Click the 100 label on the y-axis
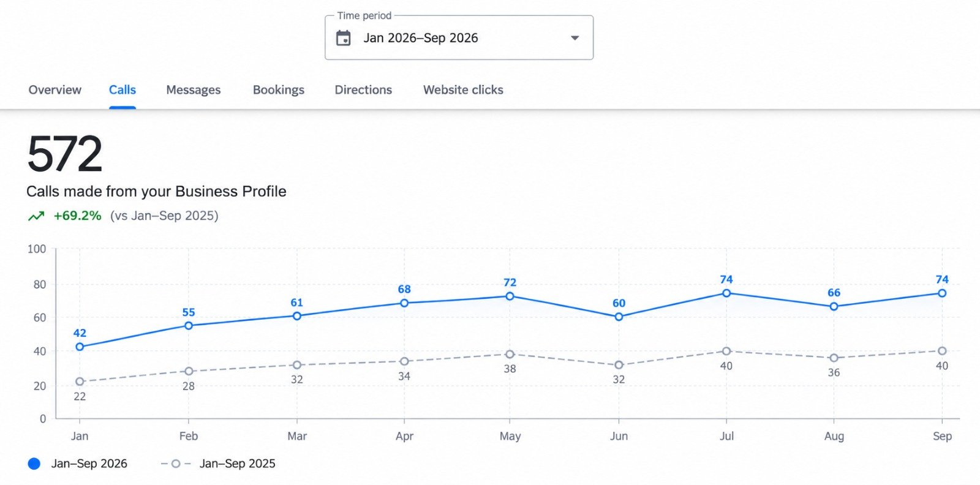Image resolution: width=980 pixels, height=485 pixels. coord(37,249)
